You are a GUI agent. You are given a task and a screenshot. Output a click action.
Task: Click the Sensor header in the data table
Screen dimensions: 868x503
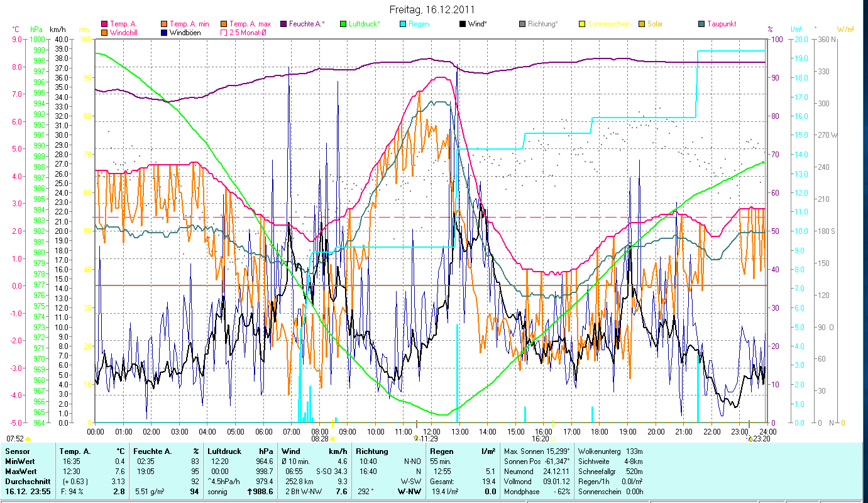pos(16,451)
